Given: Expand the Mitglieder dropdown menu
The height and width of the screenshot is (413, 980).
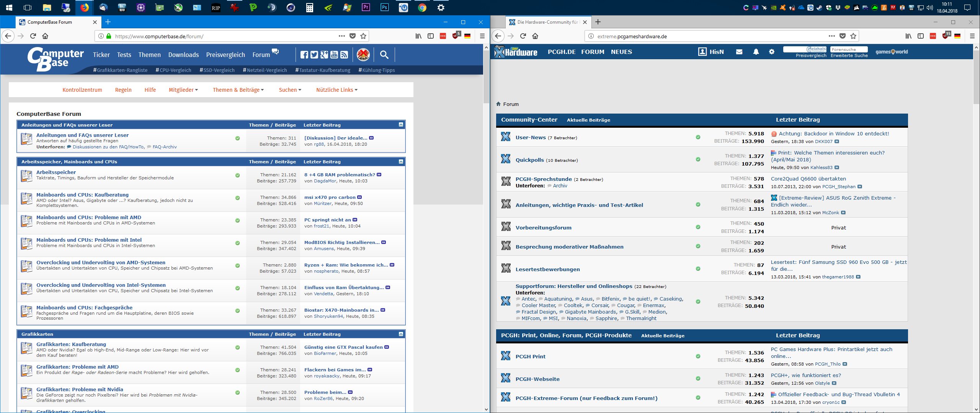Looking at the screenshot, I should point(183,90).
